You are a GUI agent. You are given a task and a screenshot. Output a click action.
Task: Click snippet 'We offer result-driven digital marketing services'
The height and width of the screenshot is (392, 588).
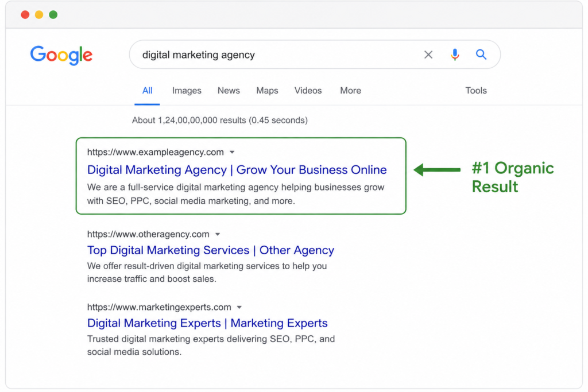coord(207,273)
